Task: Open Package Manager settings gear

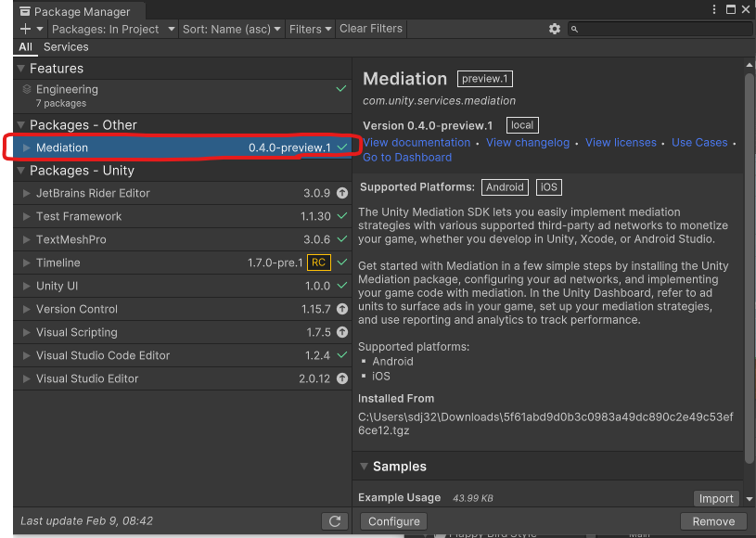Action: [555, 29]
